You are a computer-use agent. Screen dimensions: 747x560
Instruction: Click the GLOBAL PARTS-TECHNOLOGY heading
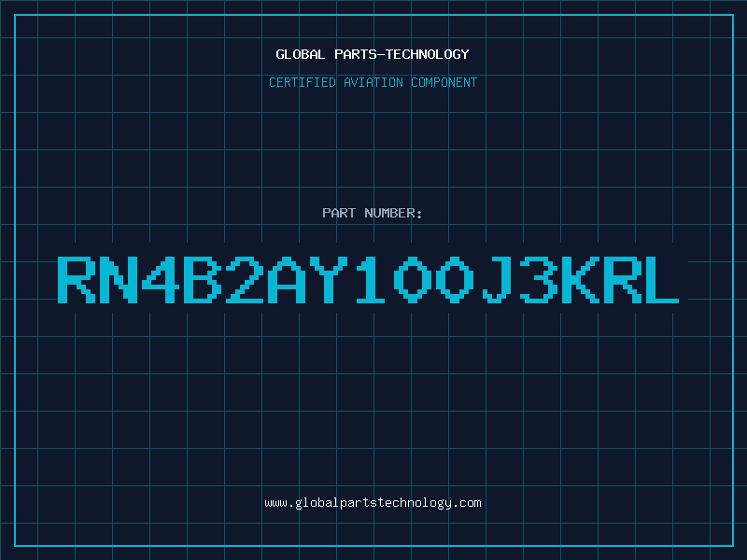pyautogui.click(x=373, y=54)
